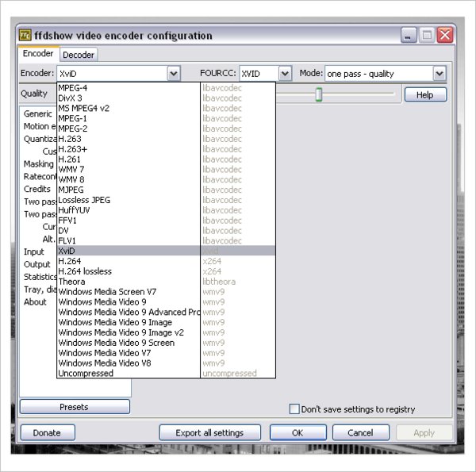
Task: Go to the Output settings page
Action: [x=37, y=264]
